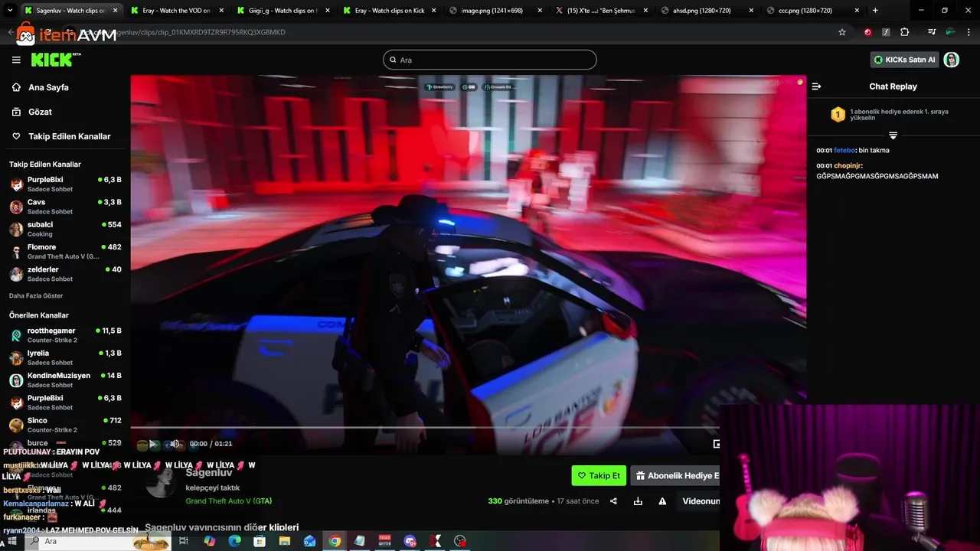Open the Kick hamburger menu
The height and width of the screenshot is (551, 980).
pos(16,60)
